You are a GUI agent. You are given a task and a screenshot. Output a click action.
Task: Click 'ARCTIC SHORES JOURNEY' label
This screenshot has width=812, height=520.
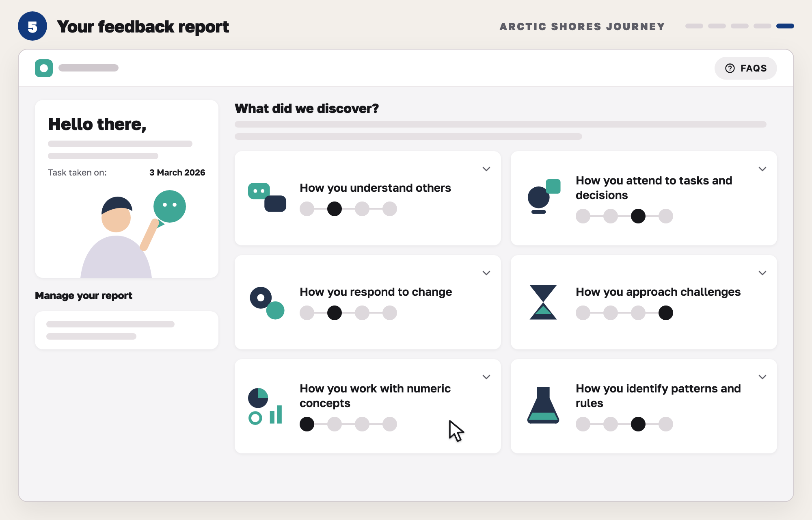(582, 26)
